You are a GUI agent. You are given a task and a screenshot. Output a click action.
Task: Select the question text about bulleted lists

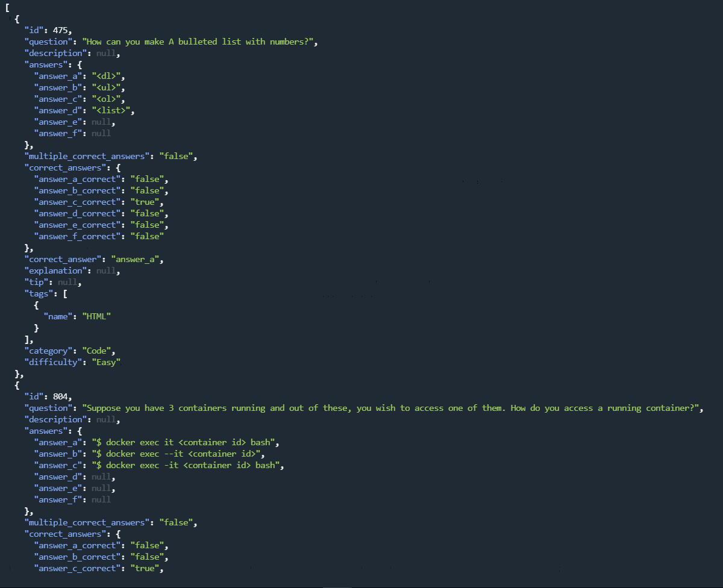(199, 41)
